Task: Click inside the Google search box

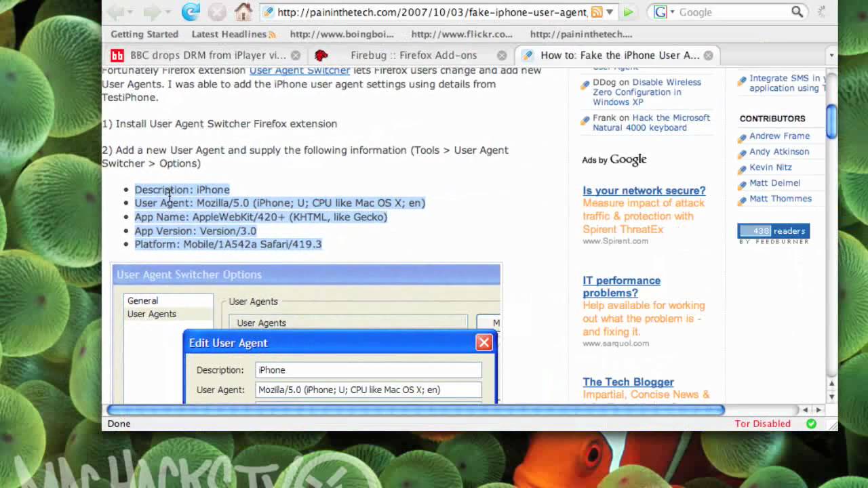Action: 734,12
